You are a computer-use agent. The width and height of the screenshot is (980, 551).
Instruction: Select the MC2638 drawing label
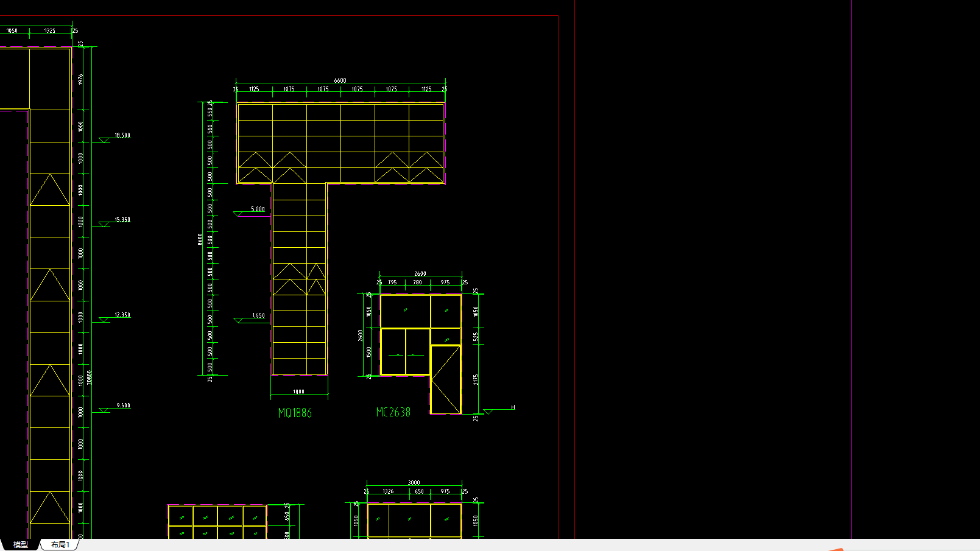click(x=393, y=412)
